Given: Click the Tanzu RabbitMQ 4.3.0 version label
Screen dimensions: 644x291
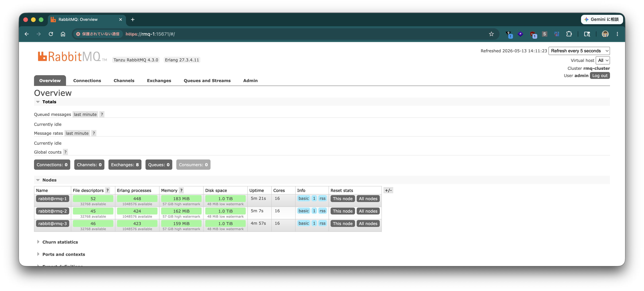Looking at the screenshot, I should click(136, 60).
